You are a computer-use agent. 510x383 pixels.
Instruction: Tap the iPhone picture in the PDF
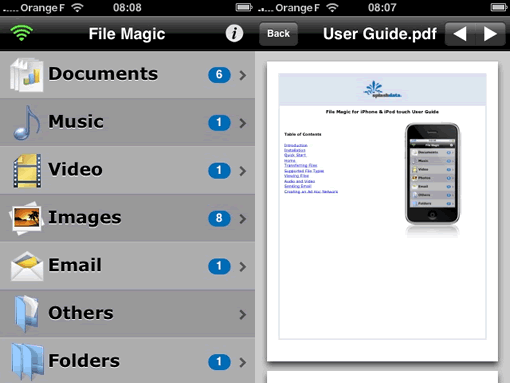click(432, 174)
